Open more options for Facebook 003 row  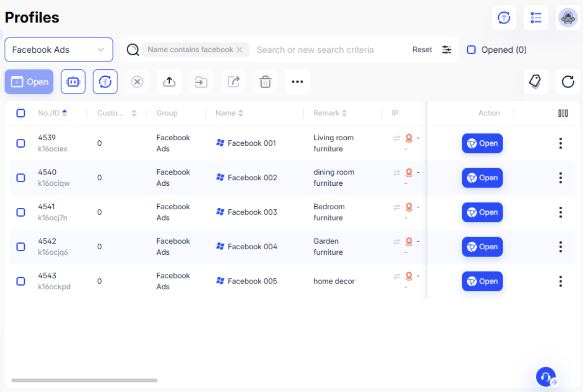[x=561, y=212]
